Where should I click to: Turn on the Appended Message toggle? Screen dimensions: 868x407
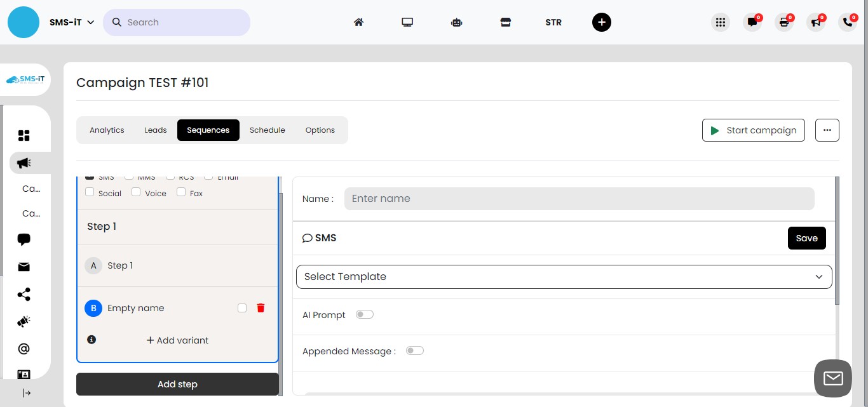[x=414, y=350]
